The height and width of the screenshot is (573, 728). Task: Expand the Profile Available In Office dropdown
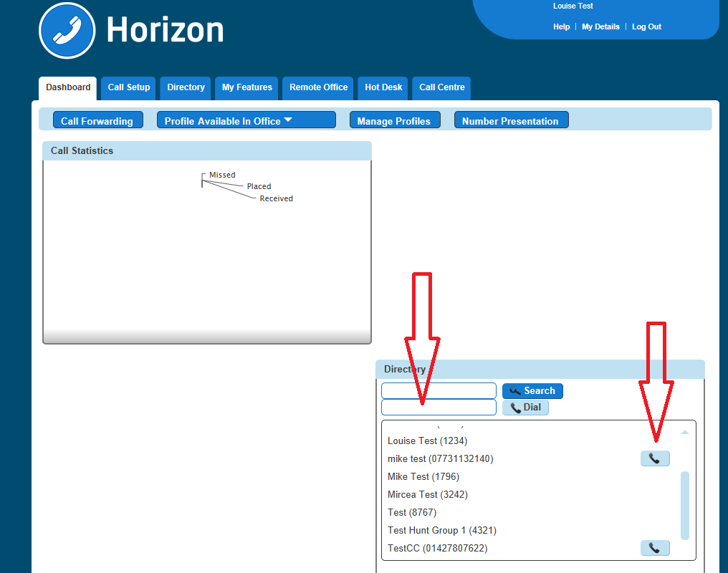(246, 120)
